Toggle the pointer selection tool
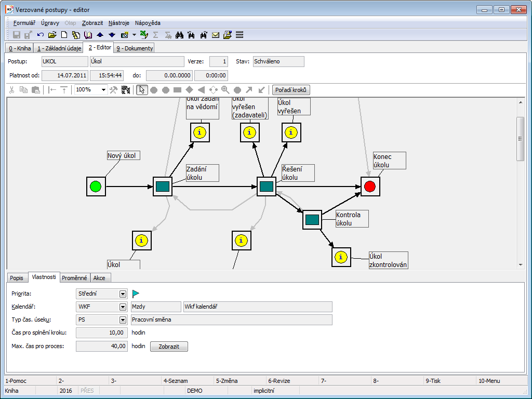The width and height of the screenshot is (532, 399). point(142,90)
